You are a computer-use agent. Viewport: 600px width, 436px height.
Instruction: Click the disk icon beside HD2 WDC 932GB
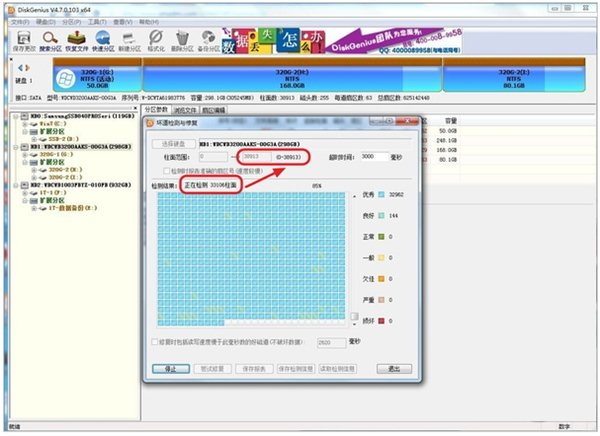point(24,185)
